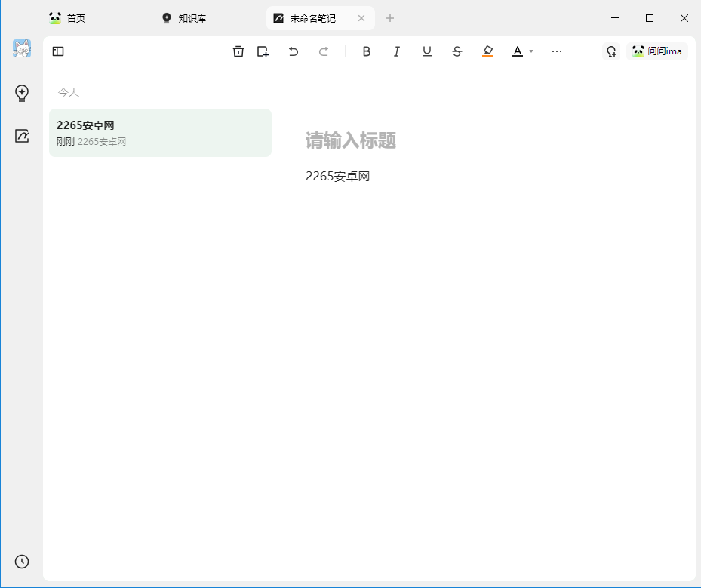Undo the last edit
The height and width of the screenshot is (588, 701).
coord(294,51)
